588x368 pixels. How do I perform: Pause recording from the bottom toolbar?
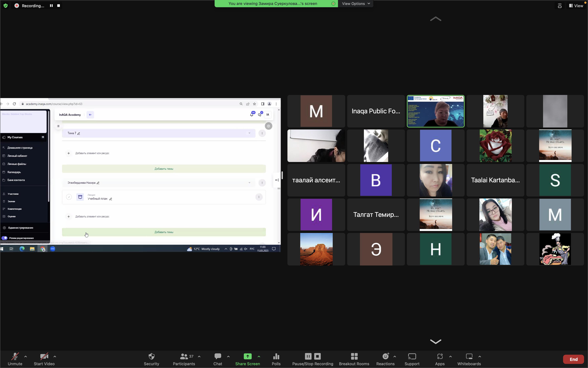pyautogui.click(x=308, y=356)
